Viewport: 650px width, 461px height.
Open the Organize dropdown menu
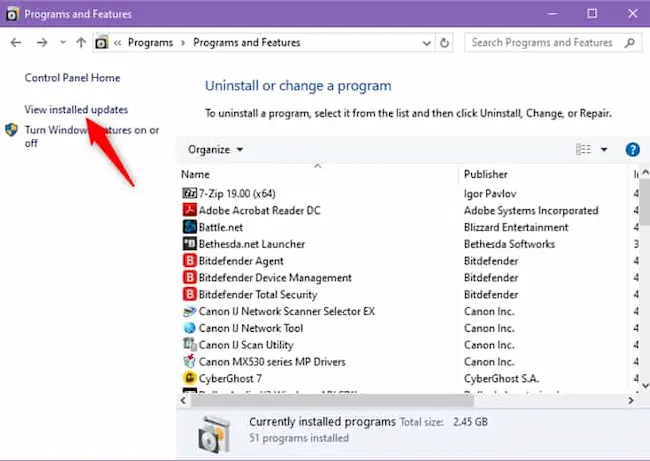click(x=215, y=150)
